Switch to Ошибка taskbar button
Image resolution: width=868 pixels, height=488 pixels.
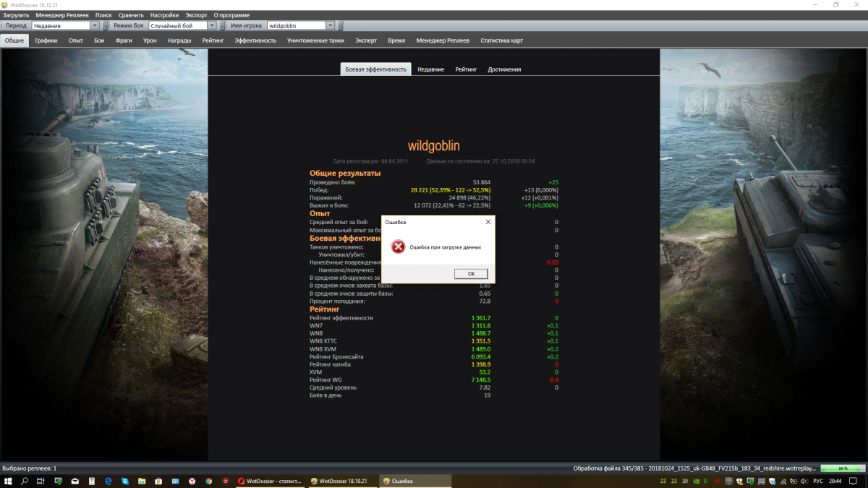(415, 481)
